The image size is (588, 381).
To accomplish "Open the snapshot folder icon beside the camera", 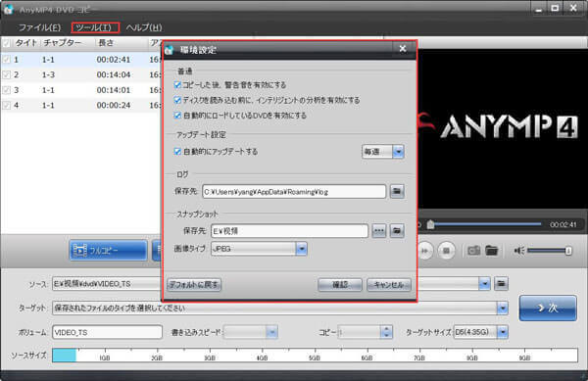I will [492, 251].
